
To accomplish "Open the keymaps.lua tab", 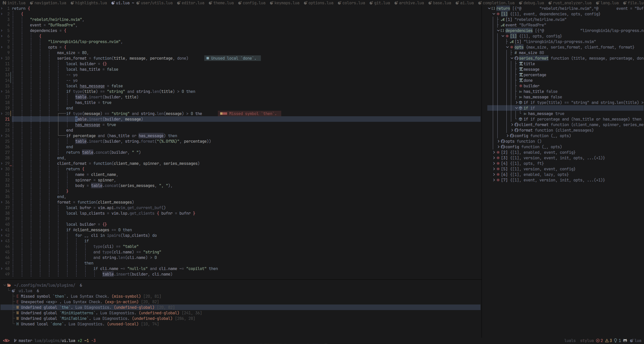I will (287, 3).
